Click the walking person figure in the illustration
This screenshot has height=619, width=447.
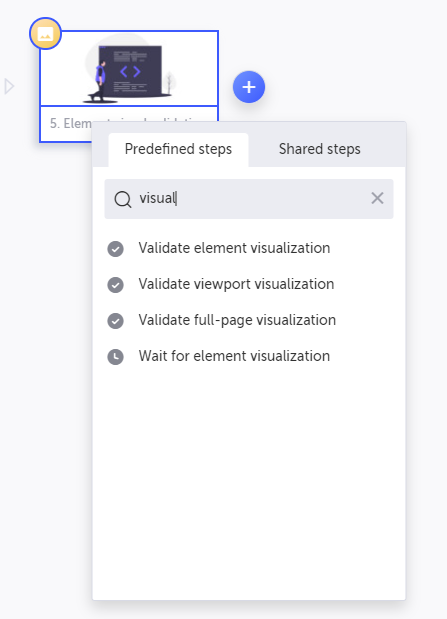99,81
